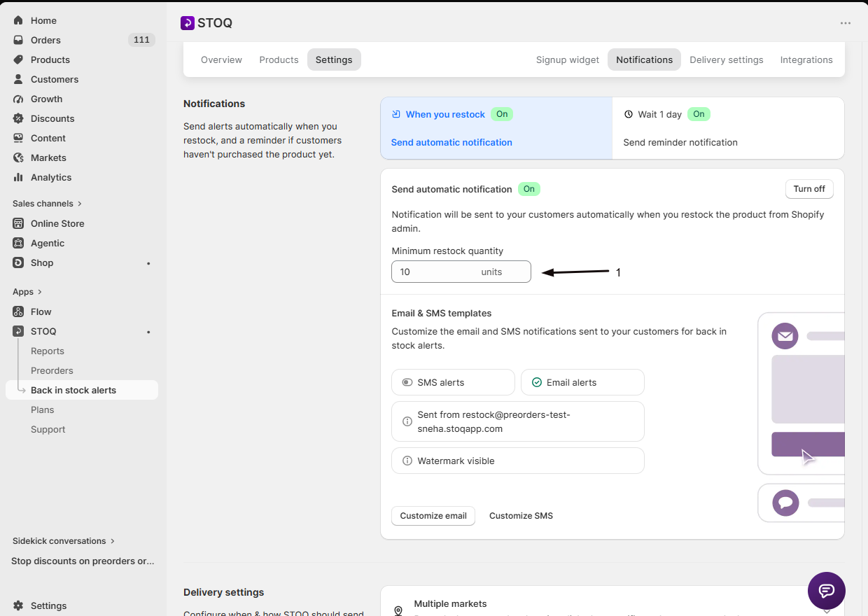The width and height of the screenshot is (868, 616).
Task: Click the email template preview illustration
Action: pyautogui.click(x=801, y=393)
